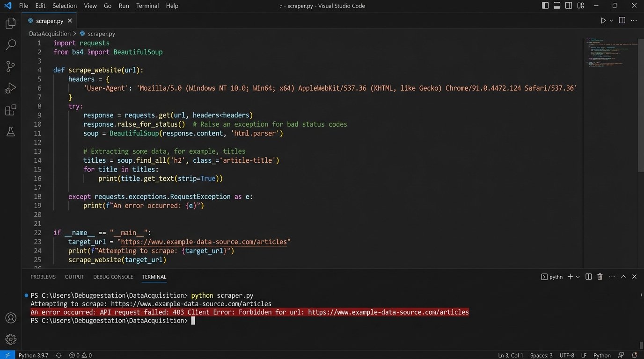
Task: Open the Manage gear icon
Action: pos(10,339)
